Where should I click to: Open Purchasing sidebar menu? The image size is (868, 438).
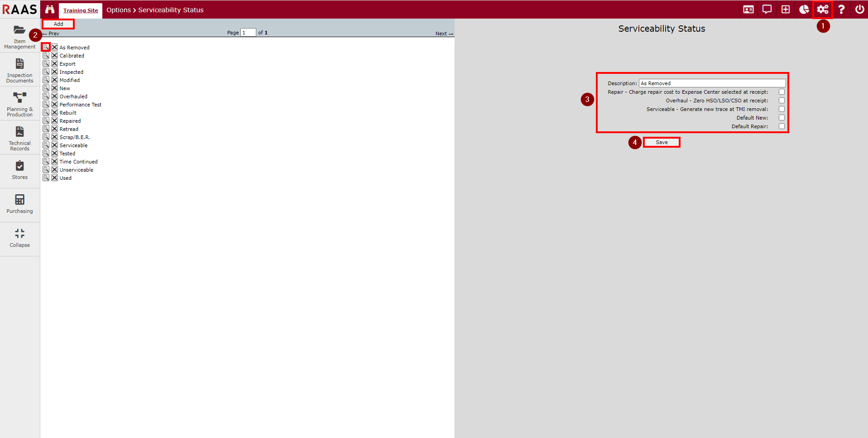[20, 204]
